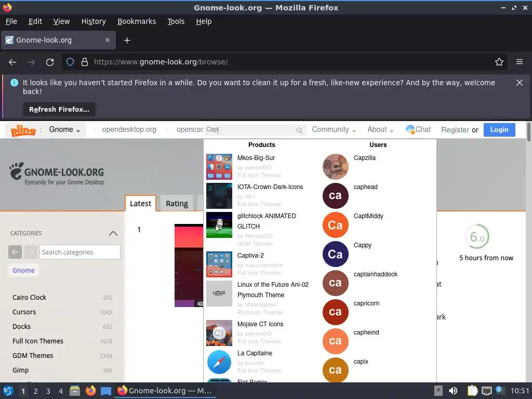Bookmark this page with the star icon
This screenshot has width=532, height=399.
(x=499, y=62)
